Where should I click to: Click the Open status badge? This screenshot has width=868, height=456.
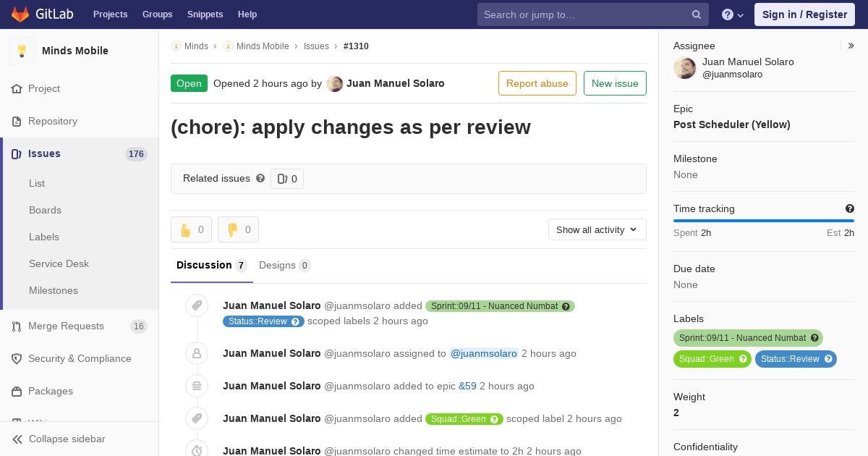tap(189, 83)
